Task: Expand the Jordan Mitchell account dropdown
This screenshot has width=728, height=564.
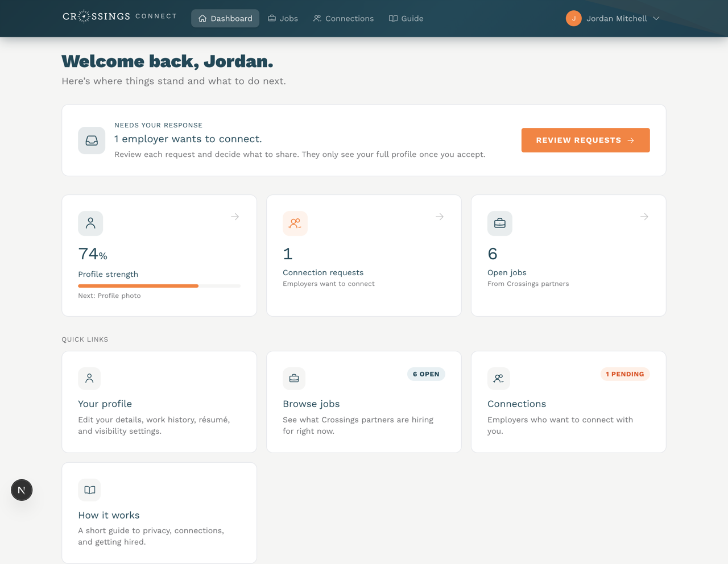Action: point(656,18)
